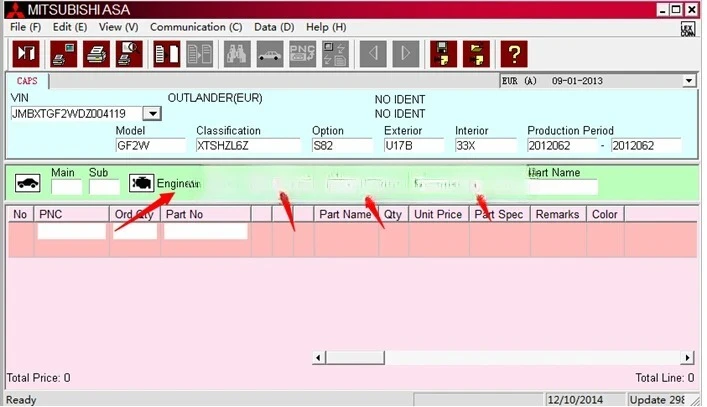The height and width of the screenshot is (407, 707).
Task: Click the Part No column header
Action: (206, 214)
